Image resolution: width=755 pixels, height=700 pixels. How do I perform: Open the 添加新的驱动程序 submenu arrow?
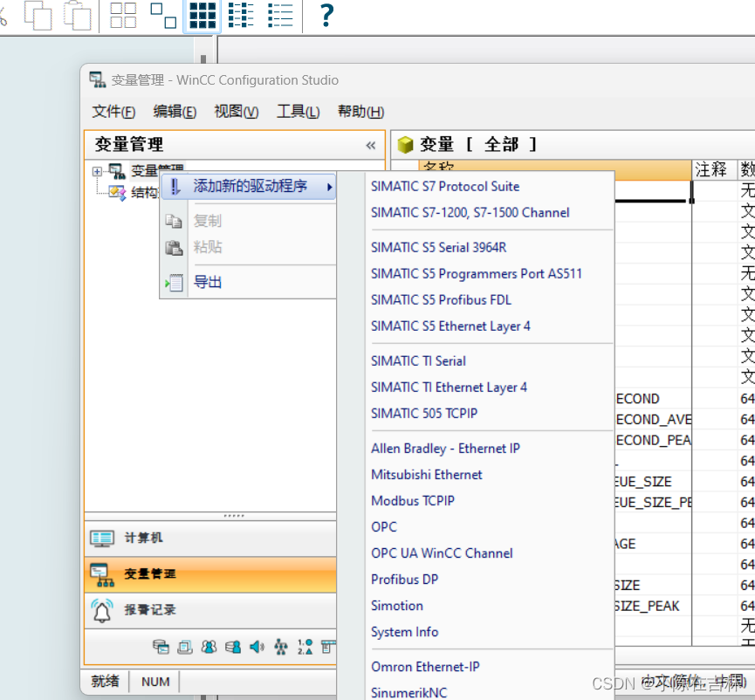click(x=330, y=187)
